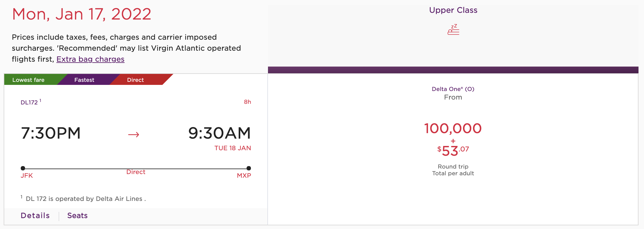644x229 pixels.
Task: Open the Seats view for this flight
Action: [77, 215]
